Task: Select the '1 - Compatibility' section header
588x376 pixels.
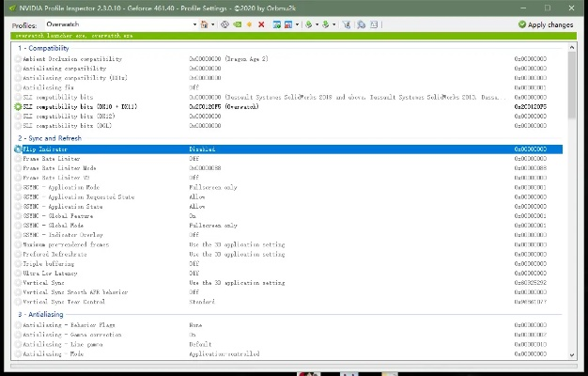Action: [x=43, y=48]
